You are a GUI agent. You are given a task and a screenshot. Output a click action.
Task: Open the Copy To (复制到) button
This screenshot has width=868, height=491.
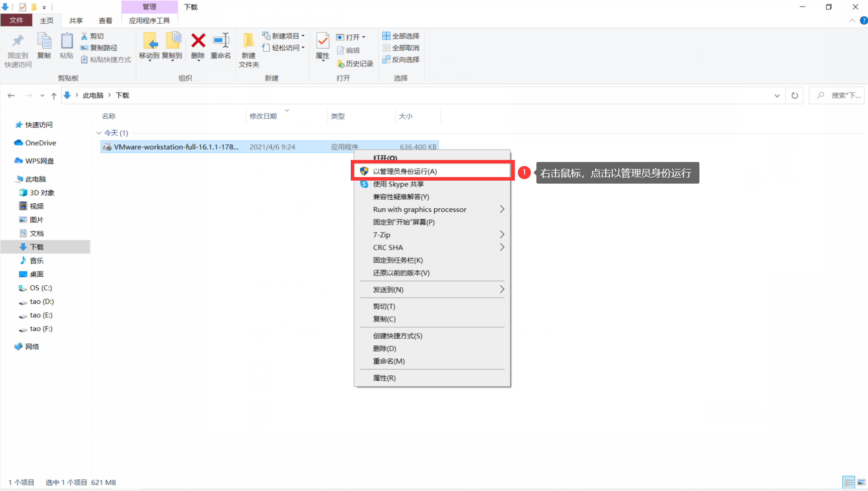[172, 46]
